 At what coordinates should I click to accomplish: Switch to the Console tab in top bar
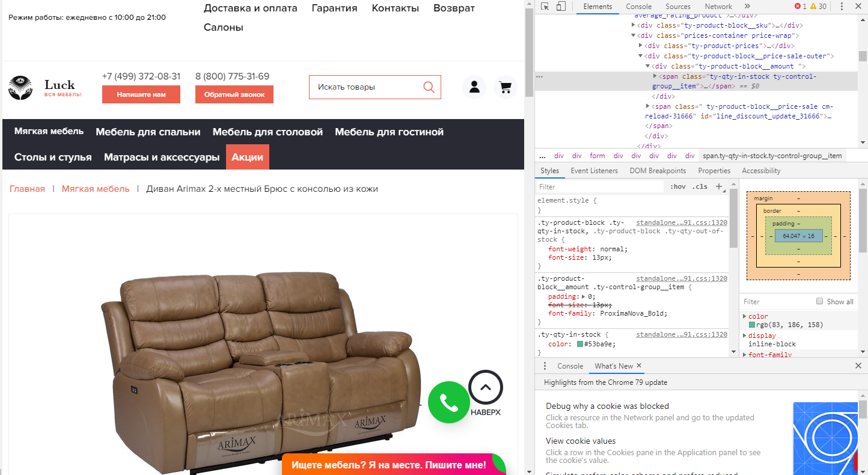click(x=638, y=7)
